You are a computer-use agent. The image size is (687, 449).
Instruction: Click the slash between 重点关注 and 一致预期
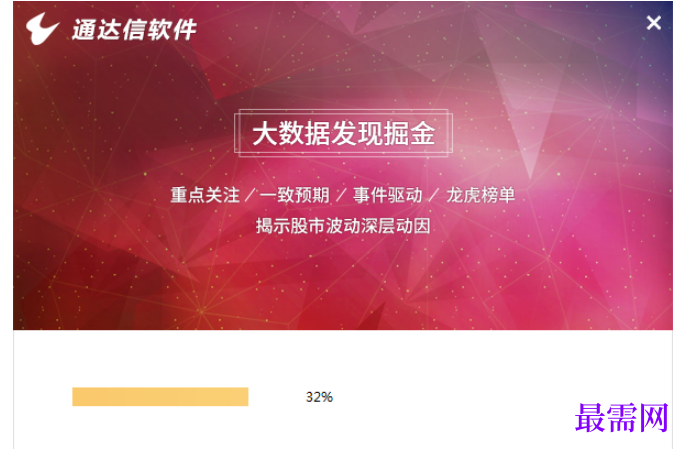tap(250, 195)
